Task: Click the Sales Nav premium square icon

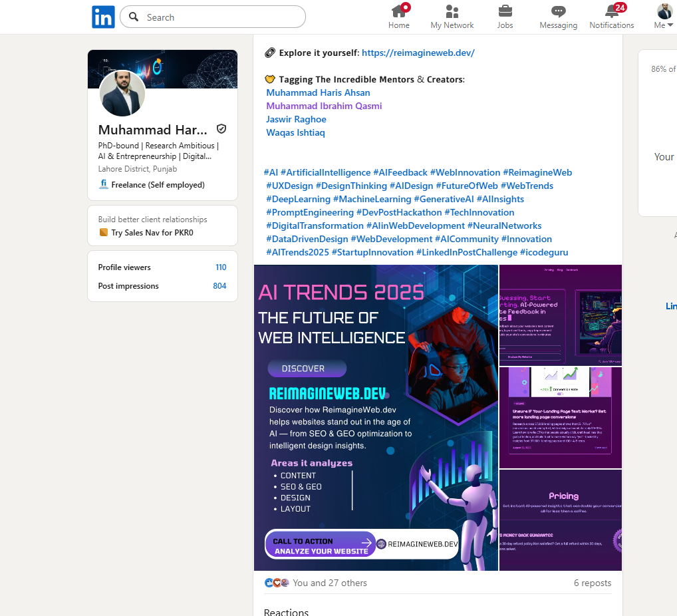Action: (104, 232)
